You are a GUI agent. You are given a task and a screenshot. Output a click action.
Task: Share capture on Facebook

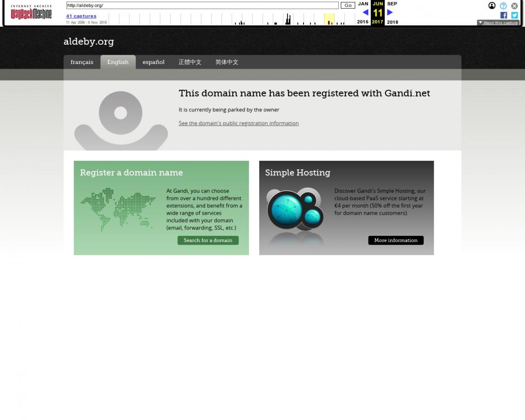point(503,15)
